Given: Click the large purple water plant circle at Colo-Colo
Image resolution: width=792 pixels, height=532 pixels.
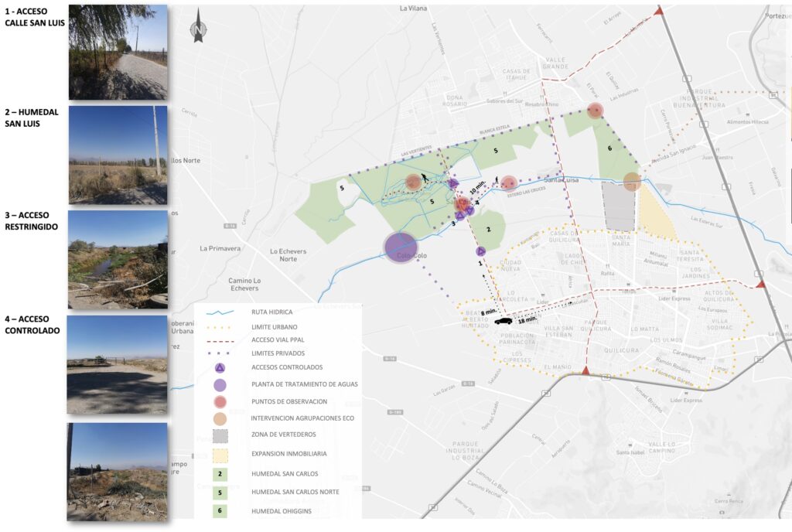Looking at the screenshot, I should 401,247.
